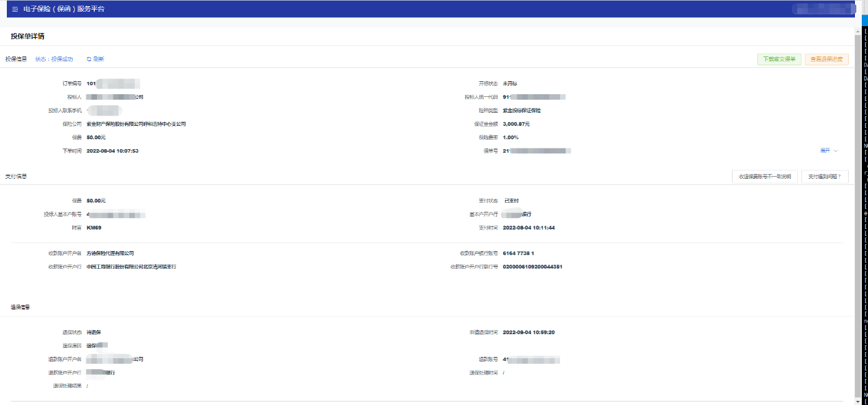This screenshot has height=405, width=868.
Task: Click the 状态：投保成功 status text
Action: (x=54, y=59)
